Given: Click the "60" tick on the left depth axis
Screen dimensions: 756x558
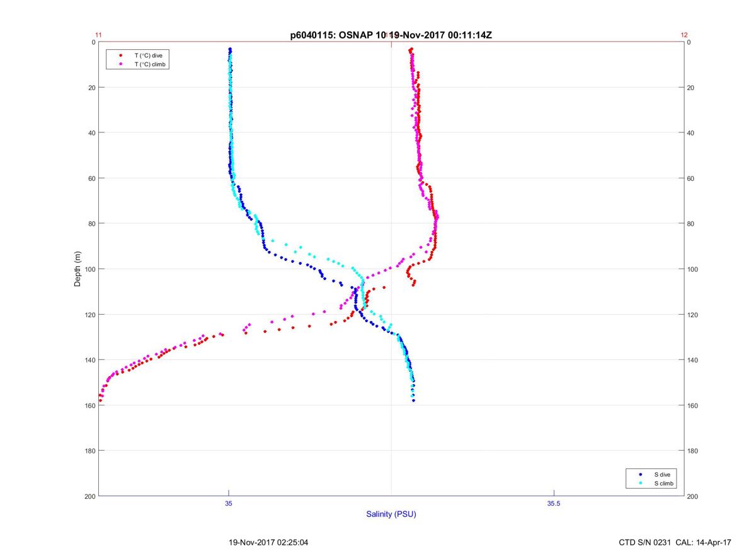Looking at the screenshot, I should click(x=92, y=178).
